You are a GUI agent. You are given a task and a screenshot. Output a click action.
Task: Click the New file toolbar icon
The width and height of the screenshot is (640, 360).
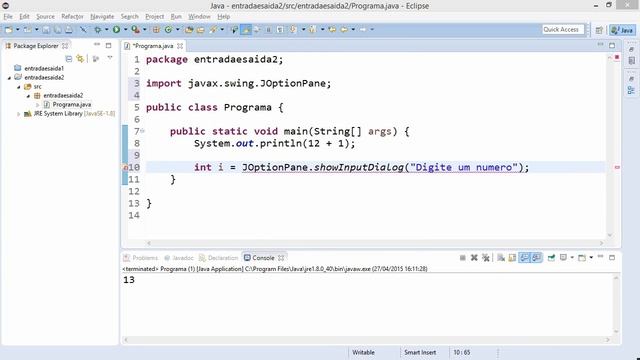[9, 29]
